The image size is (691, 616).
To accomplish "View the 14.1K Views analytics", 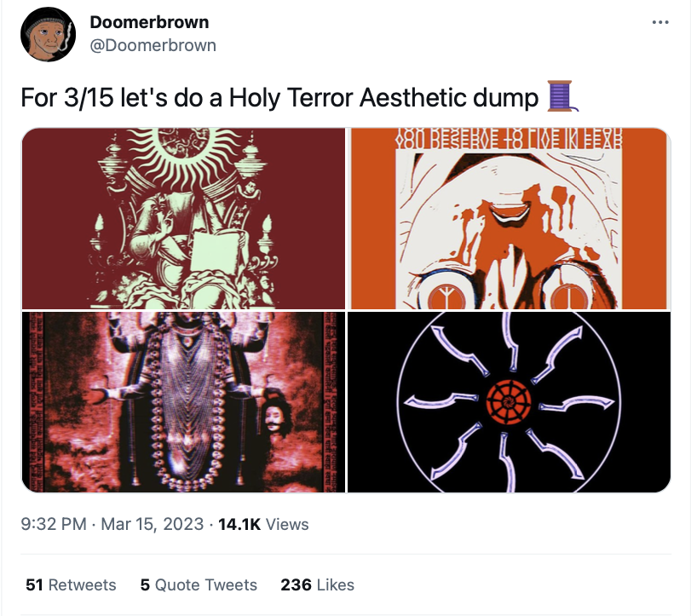I will 263,524.
